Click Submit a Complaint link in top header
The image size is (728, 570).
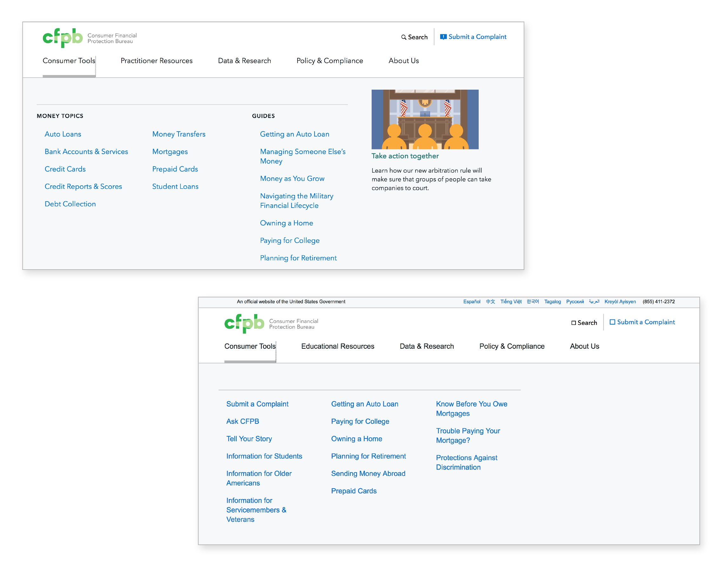point(477,37)
